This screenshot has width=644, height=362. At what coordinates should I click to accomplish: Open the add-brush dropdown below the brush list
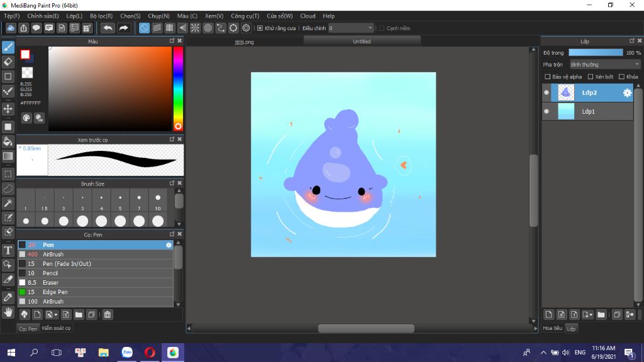[x=51, y=315]
